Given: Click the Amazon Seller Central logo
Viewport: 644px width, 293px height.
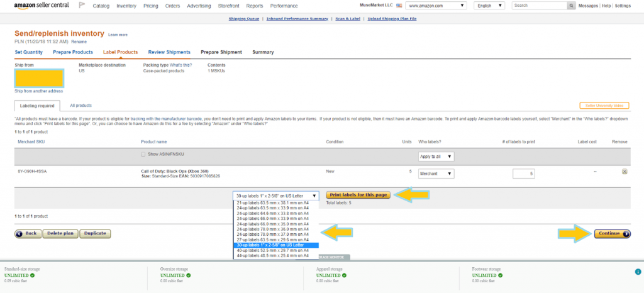Looking at the screenshot, I should pyautogui.click(x=42, y=6).
